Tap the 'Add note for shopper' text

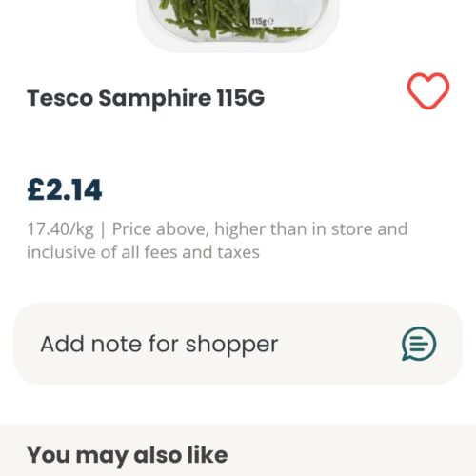pos(159,345)
